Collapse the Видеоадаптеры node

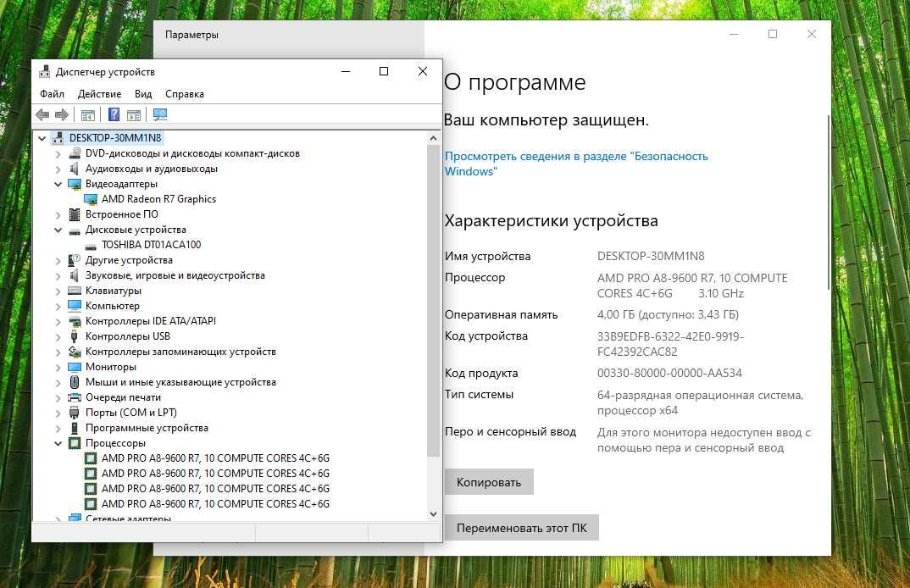pyautogui.click(x=58, y=184)
